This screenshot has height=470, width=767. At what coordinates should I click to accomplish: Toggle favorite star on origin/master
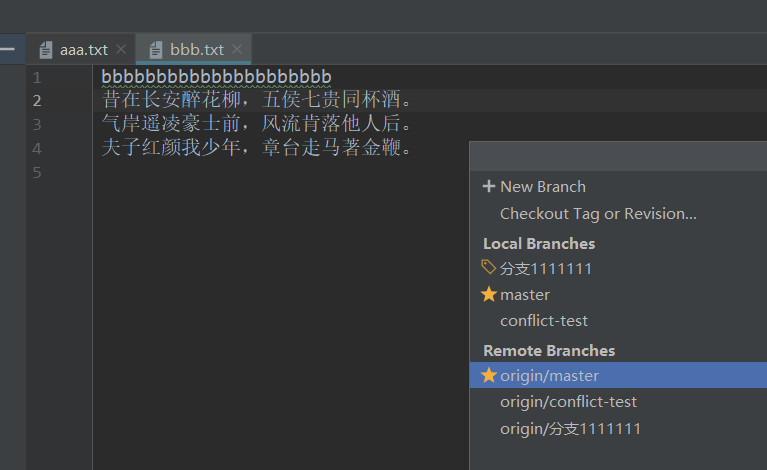(489, 376)
